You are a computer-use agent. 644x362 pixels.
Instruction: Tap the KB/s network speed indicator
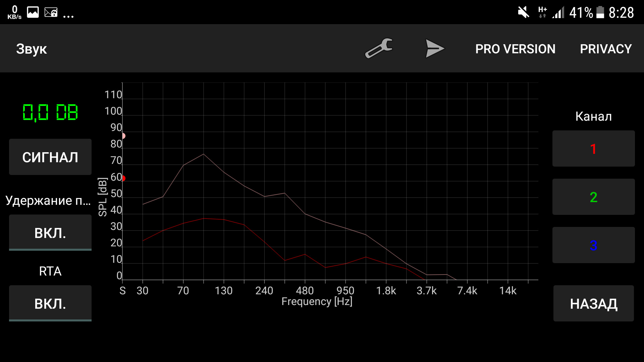click(x=14, y=13)
